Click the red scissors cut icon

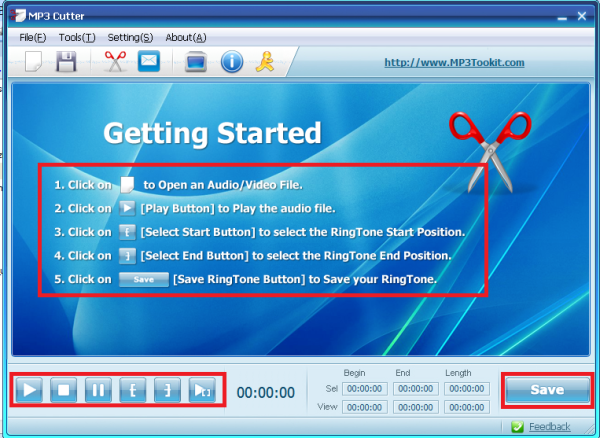(x=115, y=61)
